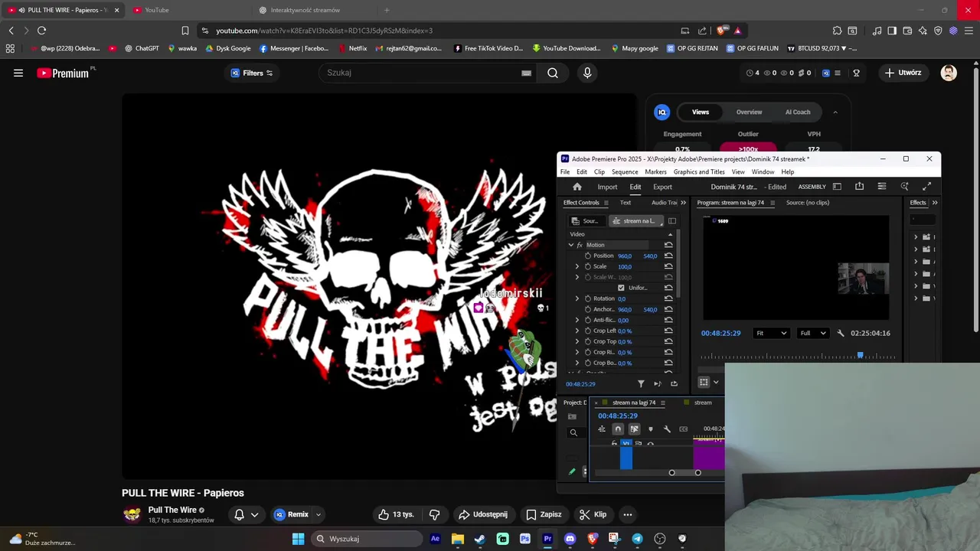980x551 pixels.
Task: Reset the Rotation parameter in Effect Controls
Action: click(x=668, y=298)
